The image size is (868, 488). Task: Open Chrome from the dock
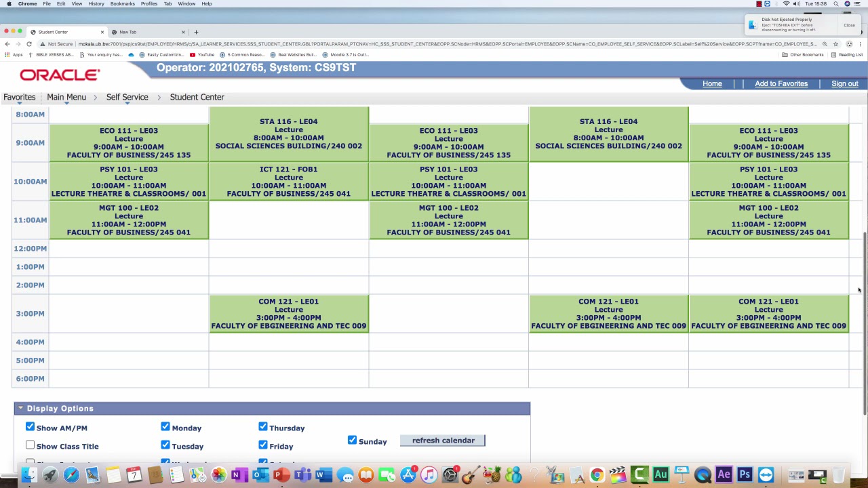coord(597,475)
